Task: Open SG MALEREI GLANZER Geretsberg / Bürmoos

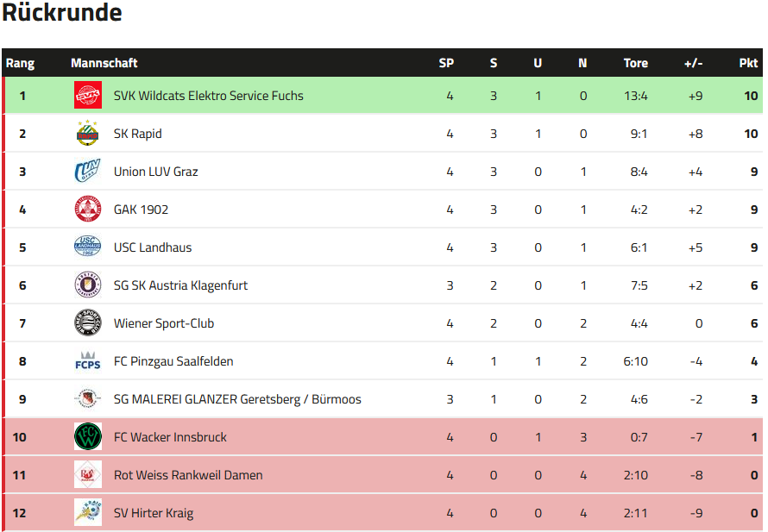Action: pyautogui.click(x=237, y=399)
